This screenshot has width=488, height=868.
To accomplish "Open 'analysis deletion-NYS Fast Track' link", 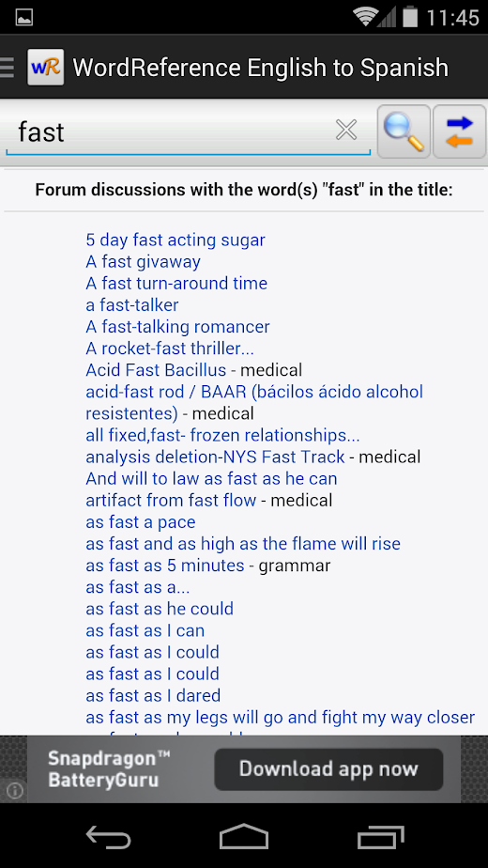I will tap(215, 457).
